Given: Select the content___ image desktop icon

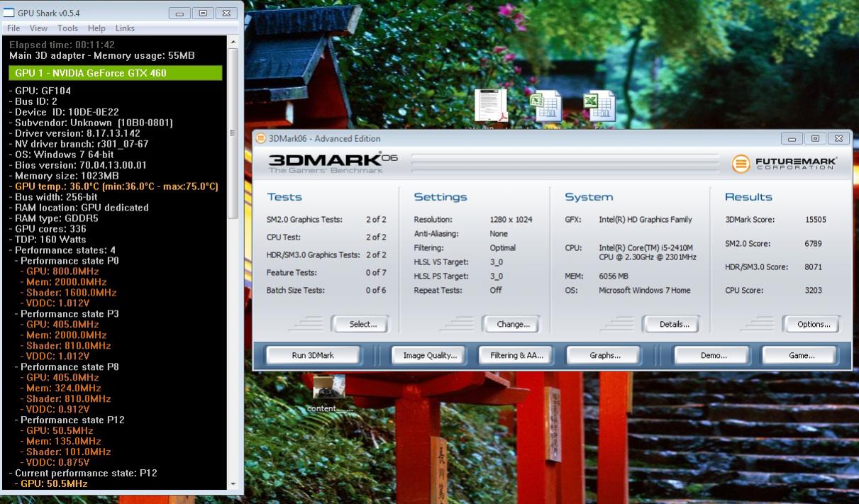Looking at the screenshot, I should click(x=329, y=393).
